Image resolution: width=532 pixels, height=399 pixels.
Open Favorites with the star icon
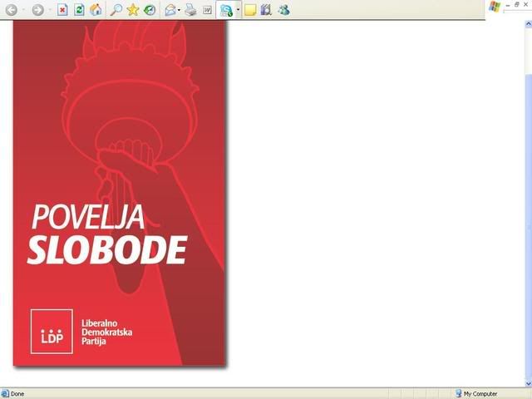(133, 10)
